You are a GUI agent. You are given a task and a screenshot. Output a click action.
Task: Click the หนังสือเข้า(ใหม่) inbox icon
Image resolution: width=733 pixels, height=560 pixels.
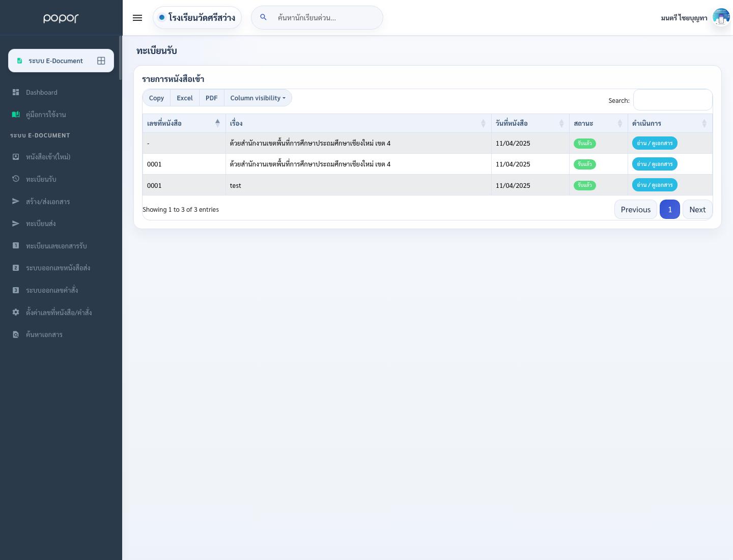pyautogui.click(x=16, y=157)
